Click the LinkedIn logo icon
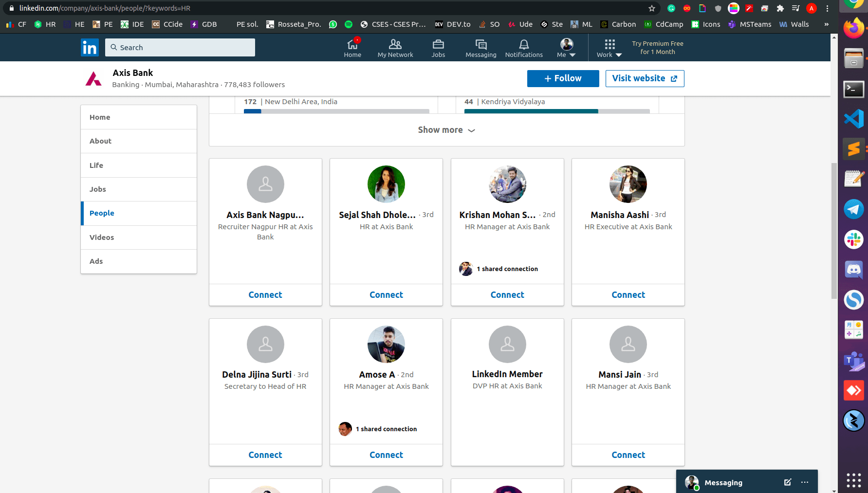The height and width of the screenshot is (493, 868). click(90, 47)
